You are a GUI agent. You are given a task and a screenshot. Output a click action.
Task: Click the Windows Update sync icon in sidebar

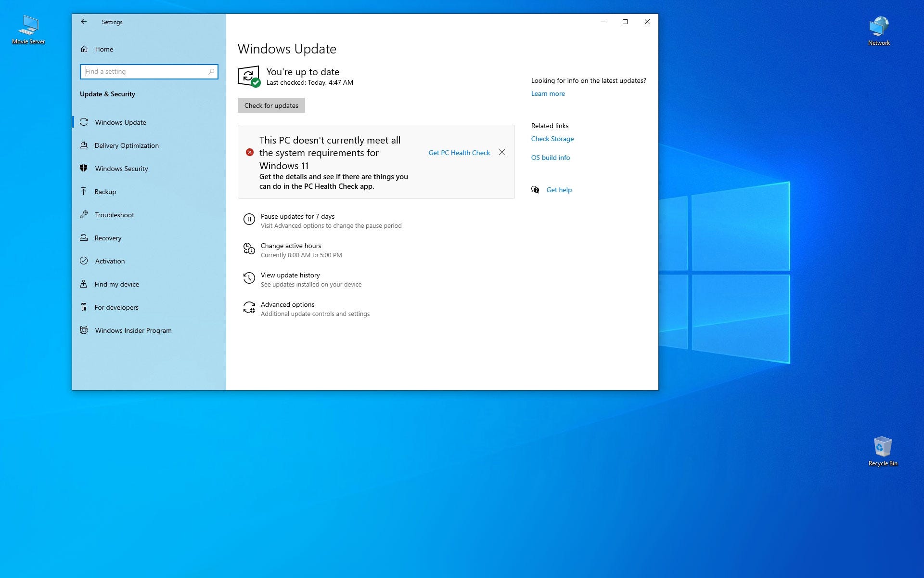84,122
